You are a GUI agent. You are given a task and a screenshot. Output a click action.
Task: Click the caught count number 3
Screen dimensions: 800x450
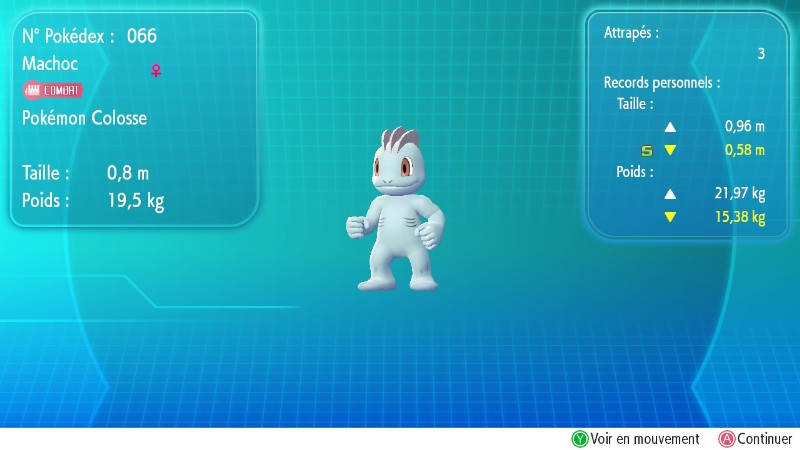coord(760,55)
